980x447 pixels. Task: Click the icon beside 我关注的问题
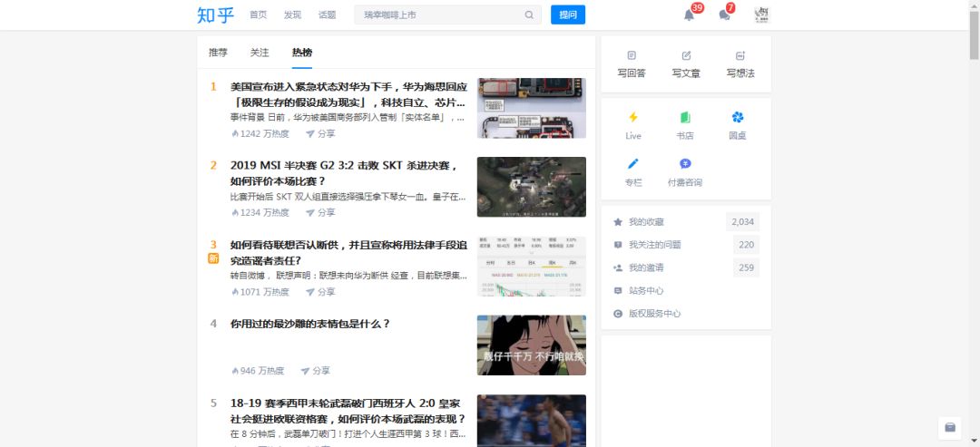(x=618, y=245)
